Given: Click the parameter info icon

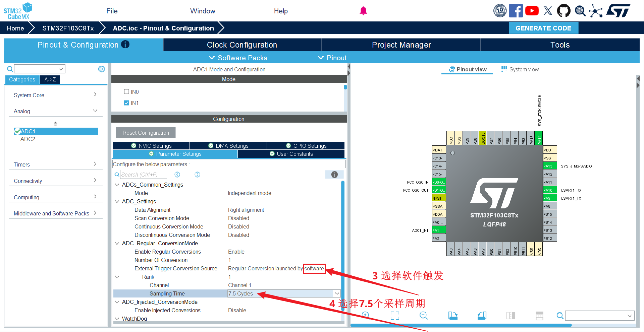Looking at the screenshot, I should tap(334, 175).
